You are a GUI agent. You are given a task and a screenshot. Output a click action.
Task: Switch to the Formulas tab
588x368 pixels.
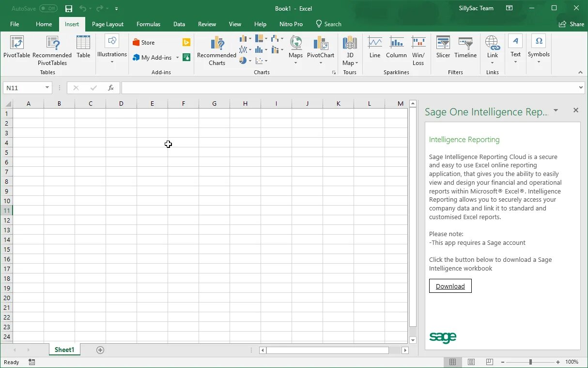tap(148, 24)
